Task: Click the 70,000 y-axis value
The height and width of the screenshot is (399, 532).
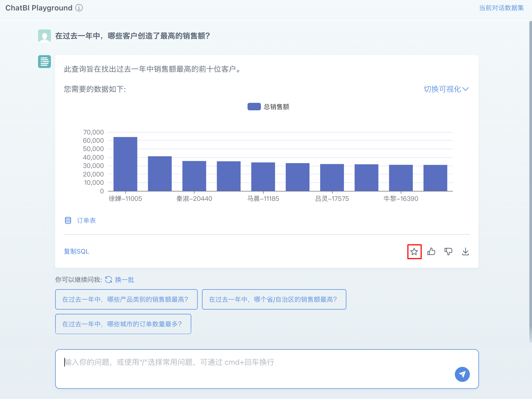Action: coord(93,132)
